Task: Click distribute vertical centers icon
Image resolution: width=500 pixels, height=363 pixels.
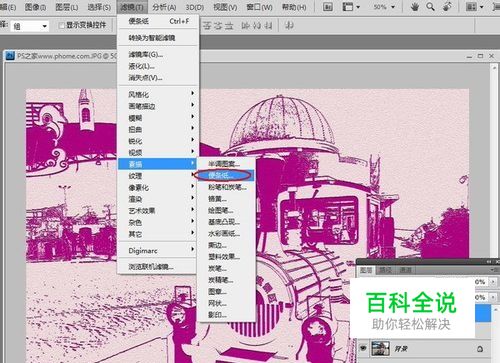Action: point(218,26)
